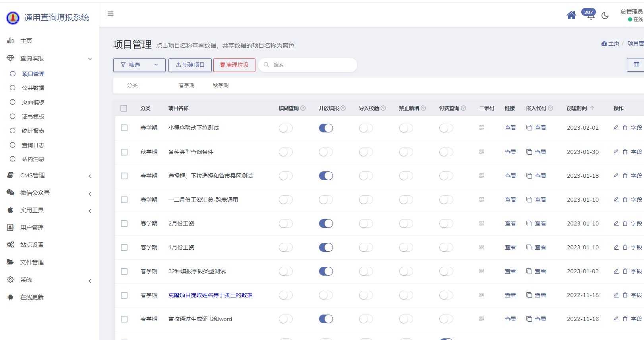Screen dimensions: 644x340
Task: Edit the 各种类型查询条件 project pencil icon
Action: click(x=616, y=152)
